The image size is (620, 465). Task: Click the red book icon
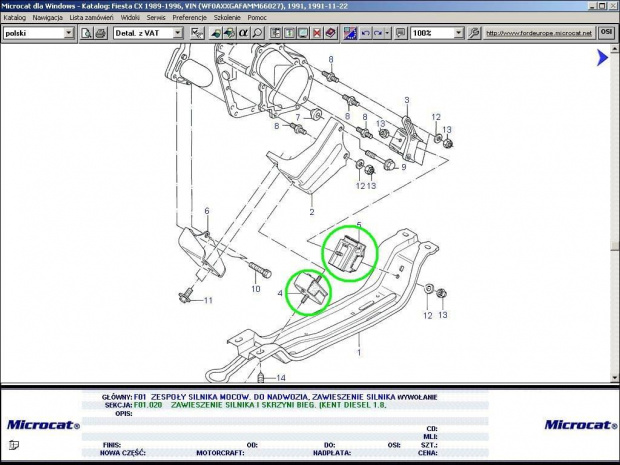point(331,33)
